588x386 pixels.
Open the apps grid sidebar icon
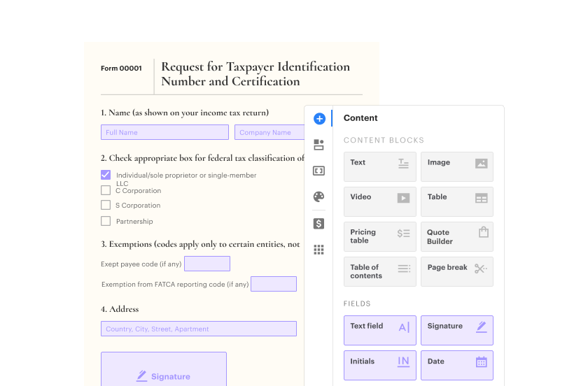coord(318,250)
